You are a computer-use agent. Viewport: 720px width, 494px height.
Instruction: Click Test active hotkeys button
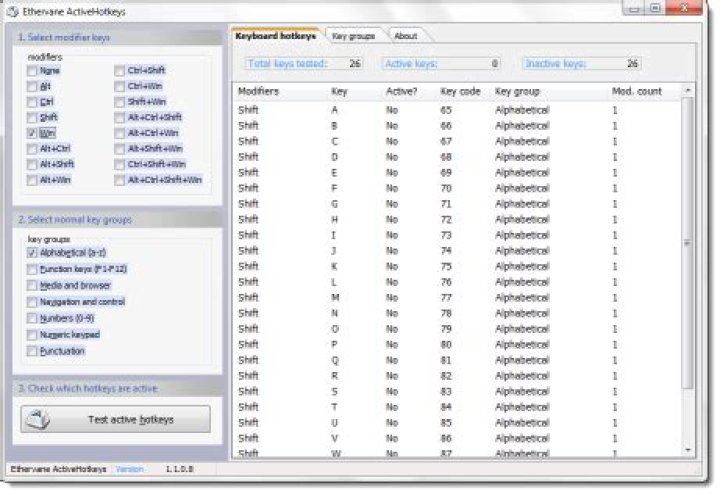pos(116,419)
